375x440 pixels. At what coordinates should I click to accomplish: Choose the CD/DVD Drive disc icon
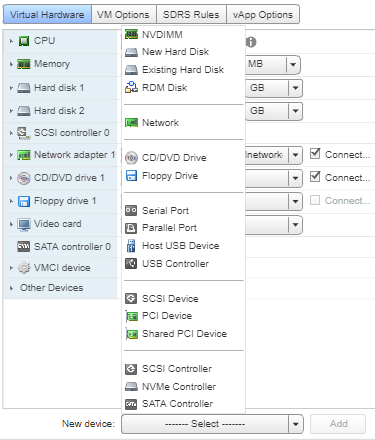point(131,158)
